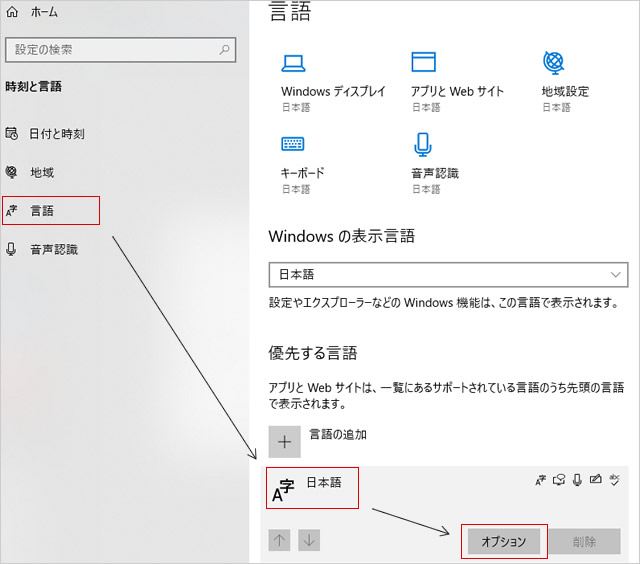Click the language icon beside 言語 in the sidebar
Image resolution: width=640 pixels, height=564 pixels.
click(11, 211)
